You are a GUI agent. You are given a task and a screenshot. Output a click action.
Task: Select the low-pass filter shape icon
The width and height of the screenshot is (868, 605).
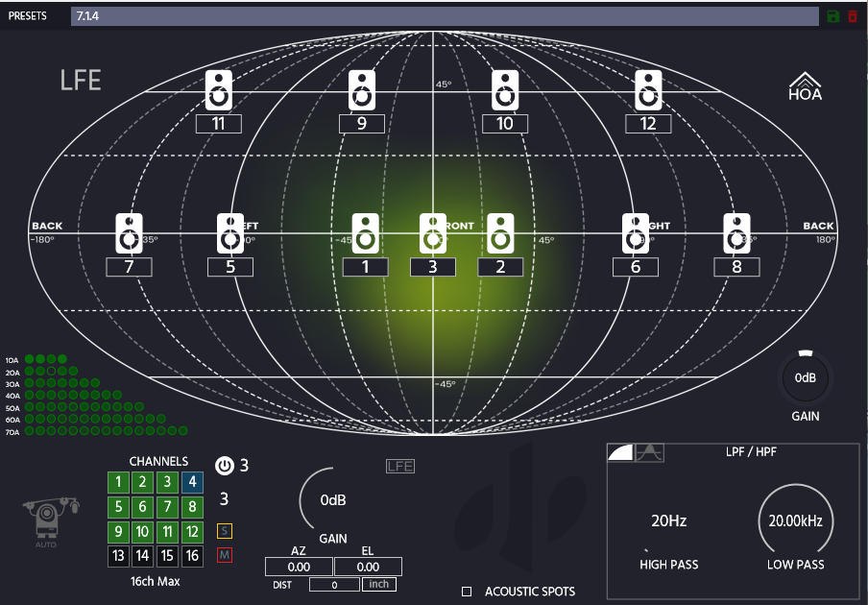coord(620,452)
